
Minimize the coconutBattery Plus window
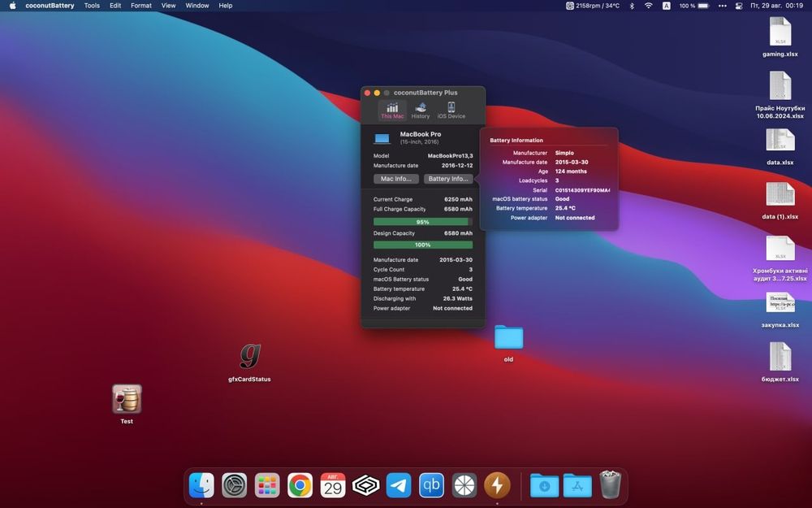(377, 93)
